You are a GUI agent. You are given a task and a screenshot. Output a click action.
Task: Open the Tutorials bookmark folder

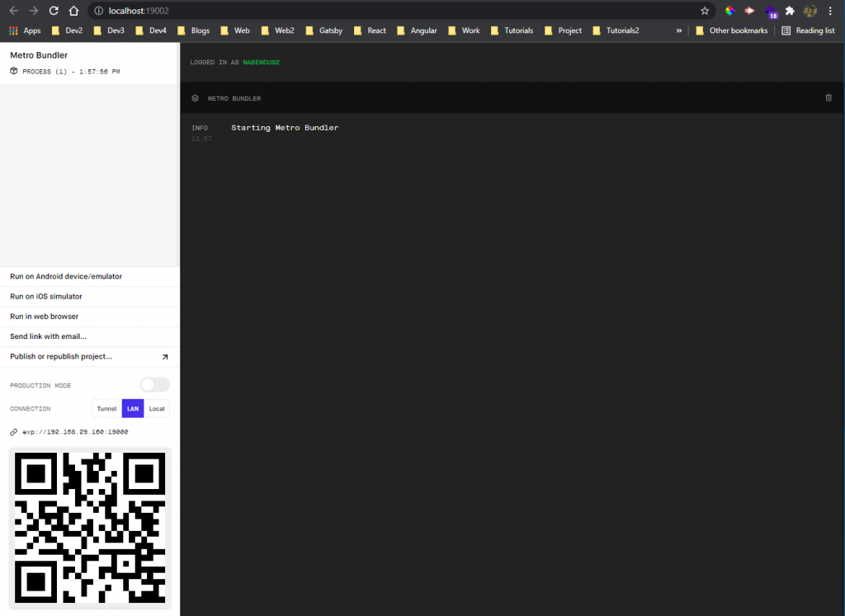(x=512, y=31)
